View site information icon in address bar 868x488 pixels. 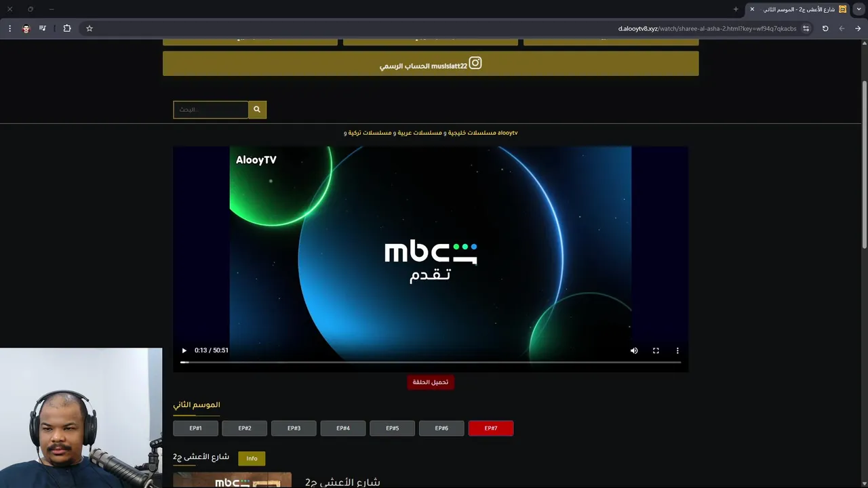tap(806, 28)
